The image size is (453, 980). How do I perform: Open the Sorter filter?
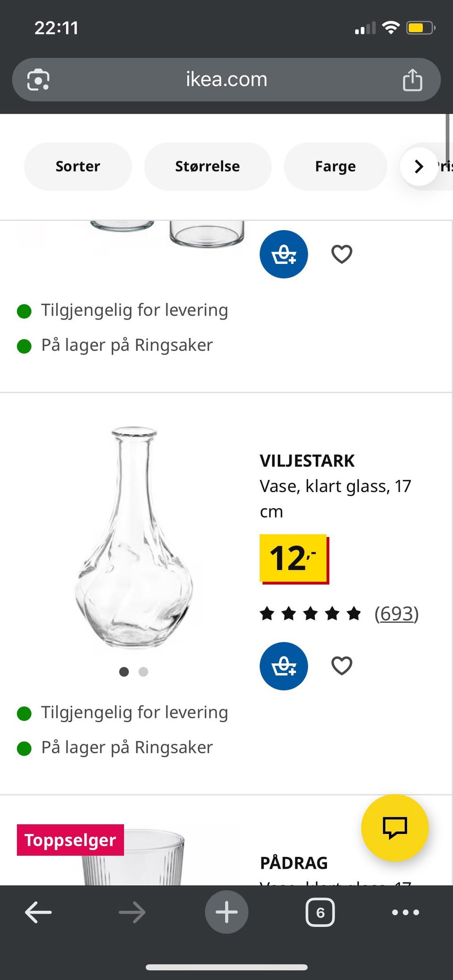[x=78, y=166]
